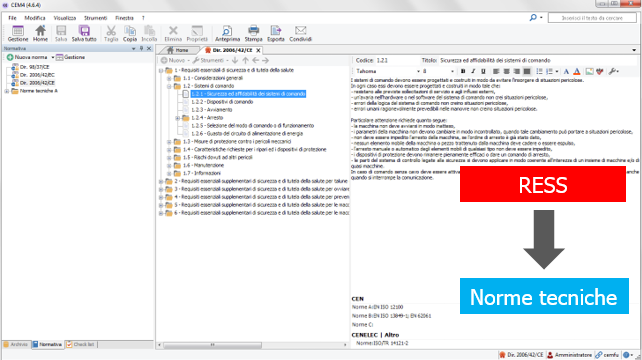This screenshot has height=360, width=642.
Task: Expand the Norme tecniche A folder
Action: tap(7, 91)
